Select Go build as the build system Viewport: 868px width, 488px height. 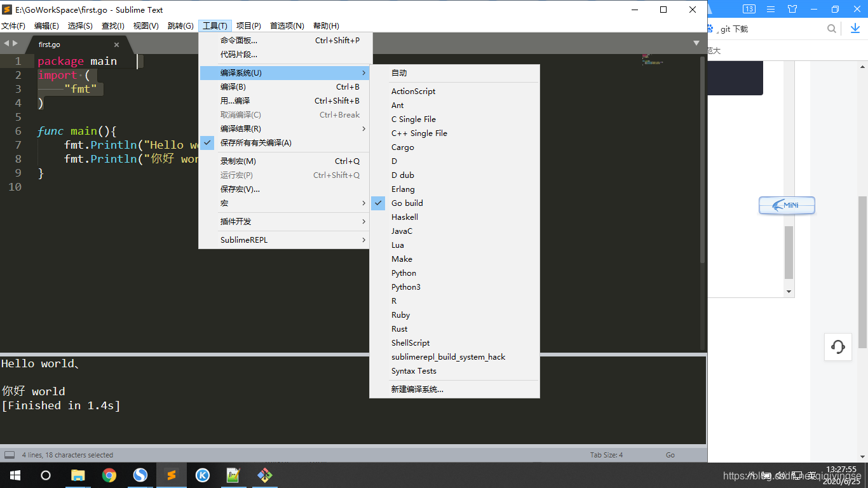454,203
